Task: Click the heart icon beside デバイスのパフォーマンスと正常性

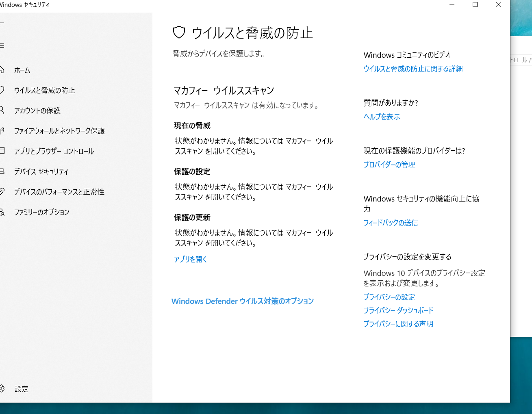Action: [x=2, y=191]
